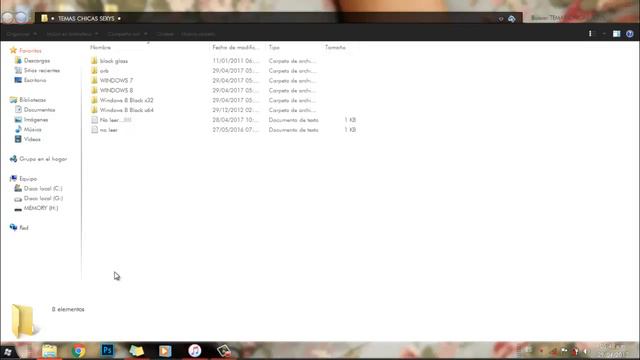Click the help question mark icon
Screen dimensions: 640x360
tap(630, 34)
